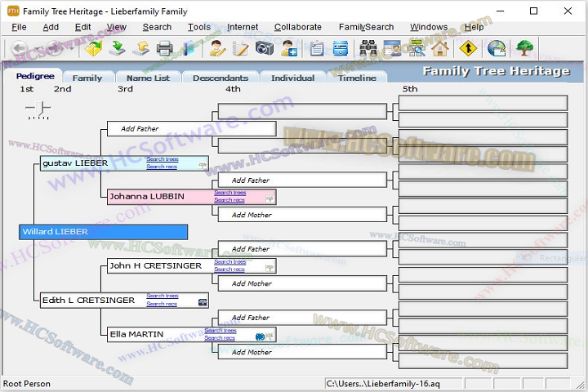Click Add Father box for Johanna LUBBIN

pyautogui.click(x=302, y=180)
